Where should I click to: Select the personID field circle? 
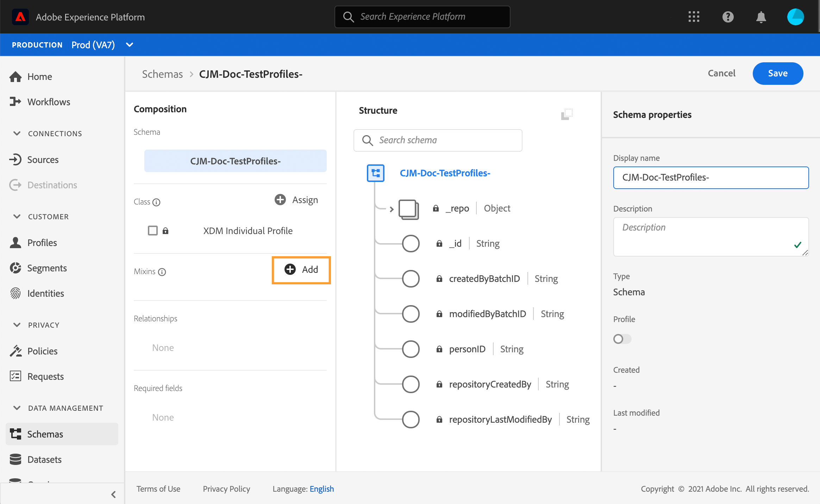point(411,349)
